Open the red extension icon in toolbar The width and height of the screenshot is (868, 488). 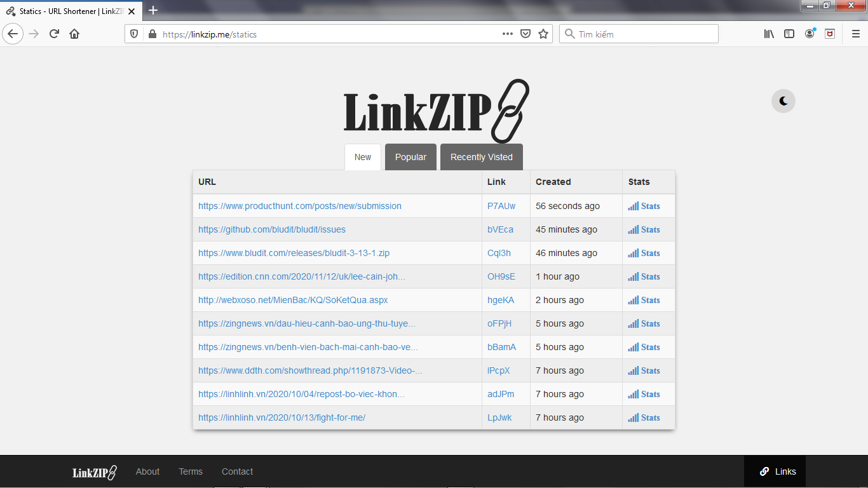pyautogui.click(x=830, y=34)
